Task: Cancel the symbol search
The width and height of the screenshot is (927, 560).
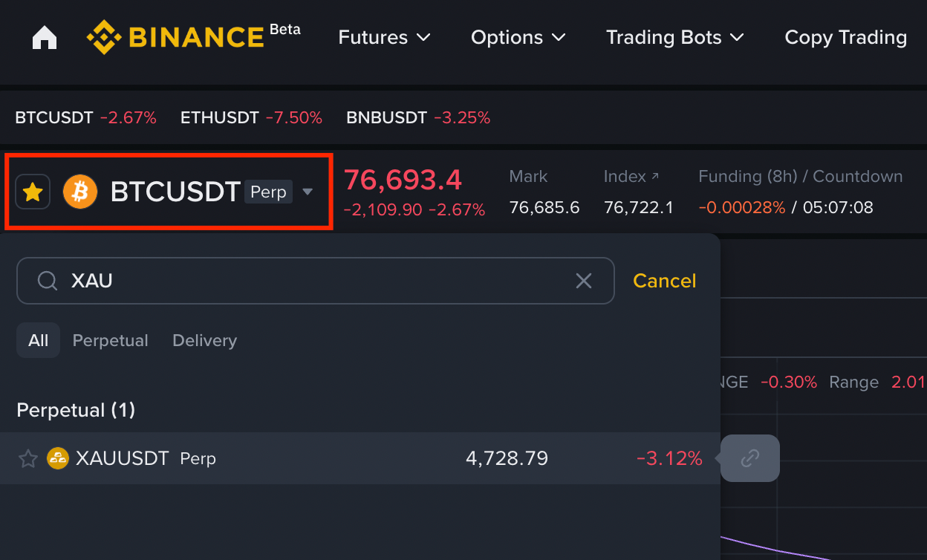Action: (665, 281)
